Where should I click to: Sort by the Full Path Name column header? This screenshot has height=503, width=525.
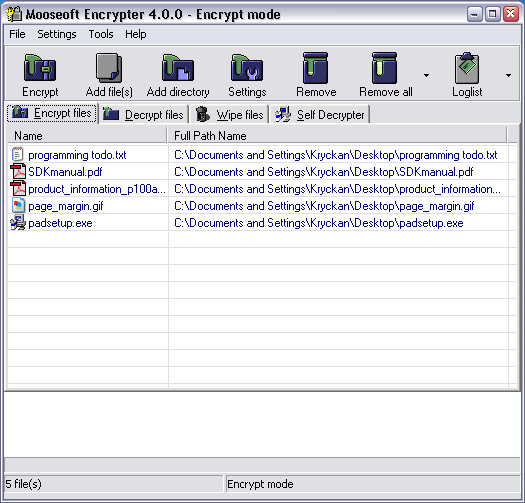click(337, 136)
